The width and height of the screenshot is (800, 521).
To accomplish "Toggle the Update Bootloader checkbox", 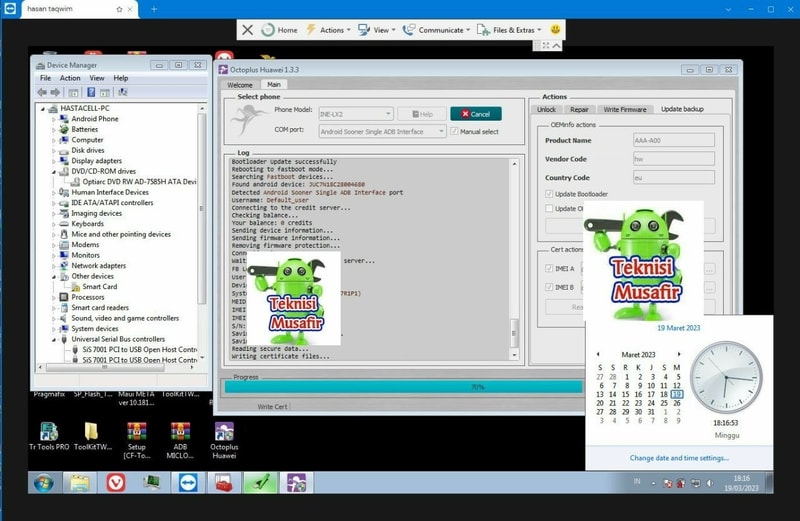I will pyautogui.click(x=549, y=194).
